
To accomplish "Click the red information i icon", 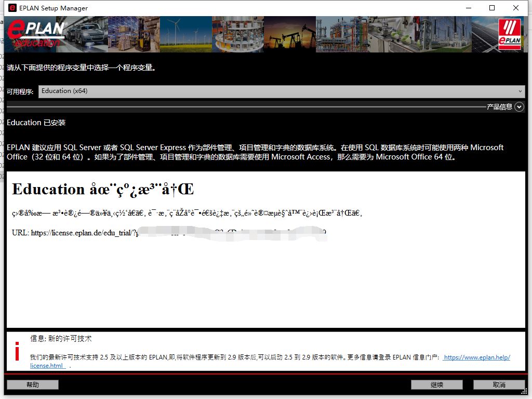I will (x=17, y=351).
